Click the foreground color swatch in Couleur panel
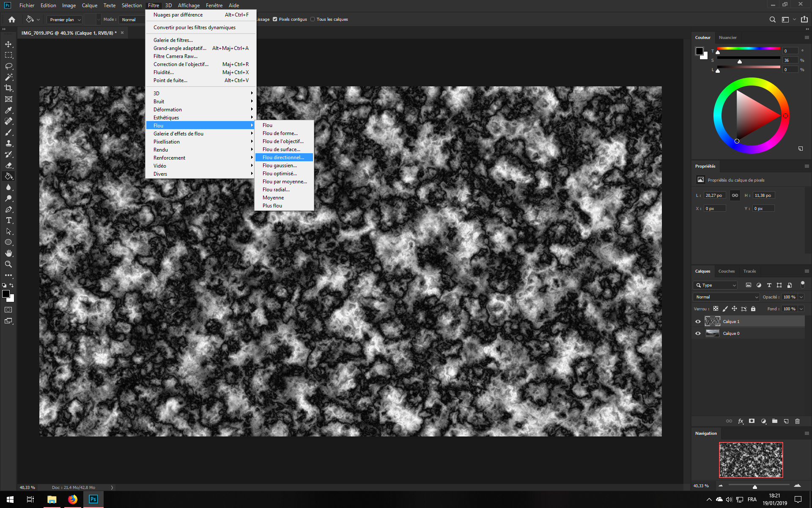The image size is (812, 508). pos(700,51)
